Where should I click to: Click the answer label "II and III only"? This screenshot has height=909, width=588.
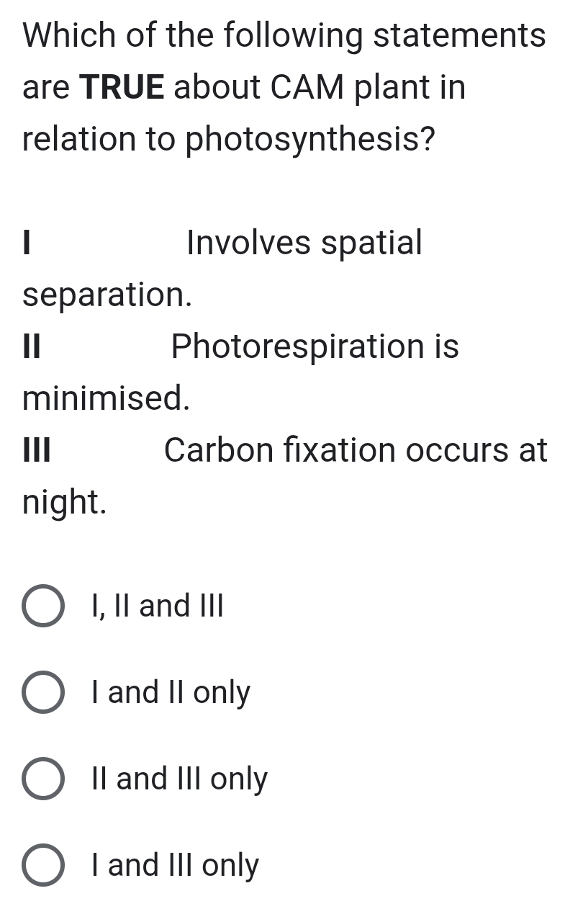click(x=178, y=779)
